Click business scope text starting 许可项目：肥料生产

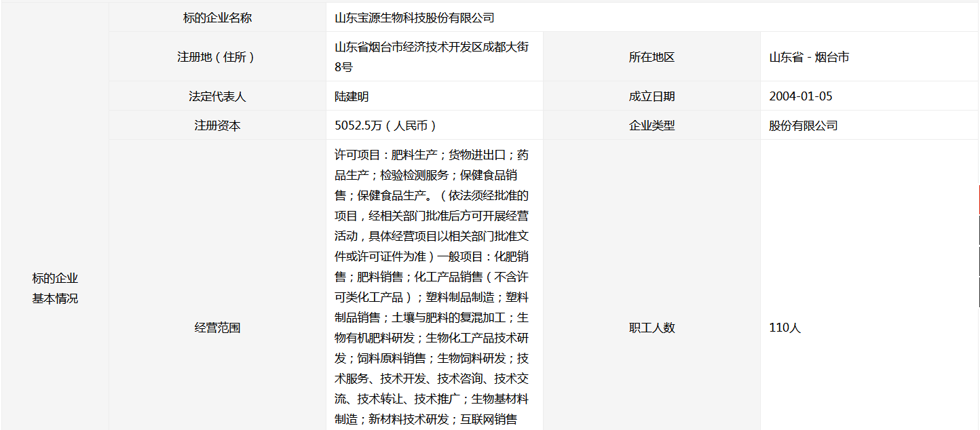pos(432,287)
